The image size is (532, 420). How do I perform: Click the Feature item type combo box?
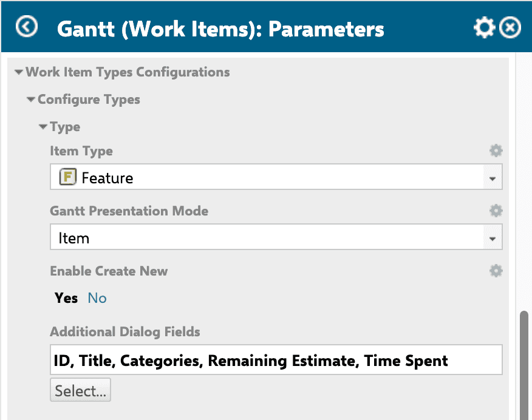coord(276,177)
